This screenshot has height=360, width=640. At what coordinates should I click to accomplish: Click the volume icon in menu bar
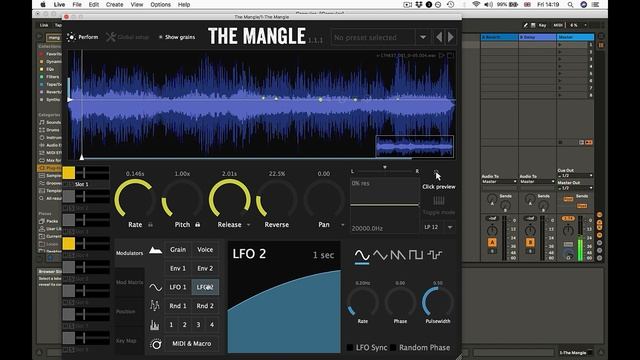(488, 4)
